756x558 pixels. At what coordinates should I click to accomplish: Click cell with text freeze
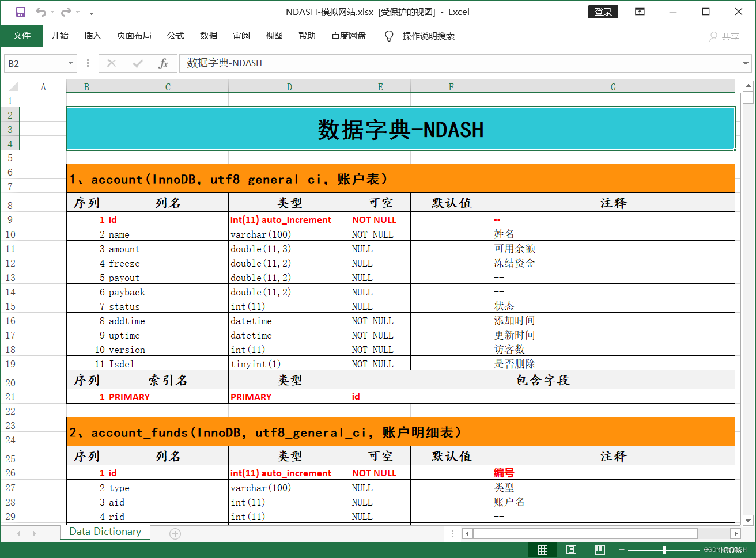tap(168, 263)
